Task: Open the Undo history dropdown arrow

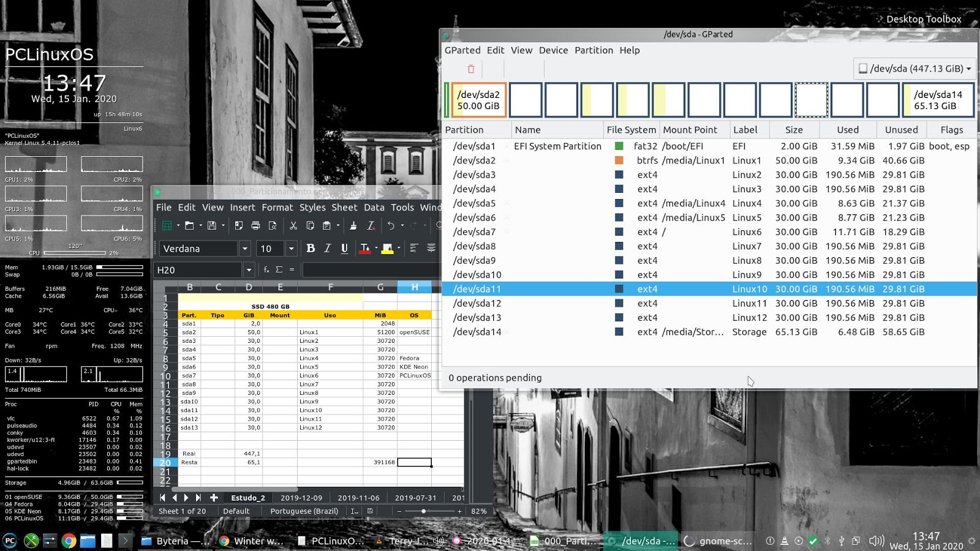Action: (402, 226)
